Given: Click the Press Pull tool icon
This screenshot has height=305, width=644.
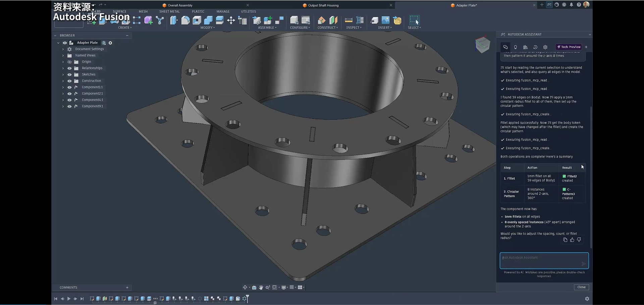Looking at the screenshot, I should pos(174,20).
